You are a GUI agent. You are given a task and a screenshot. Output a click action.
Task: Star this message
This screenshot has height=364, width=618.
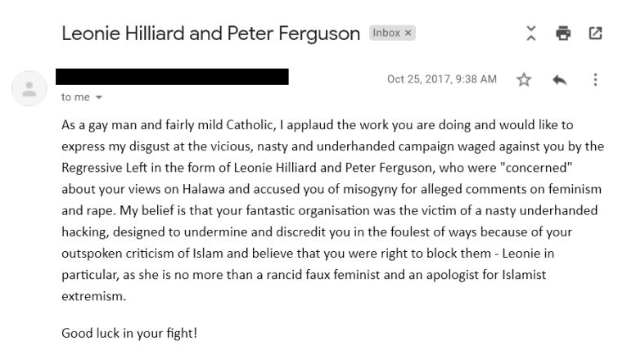click(x=524, y=79)
